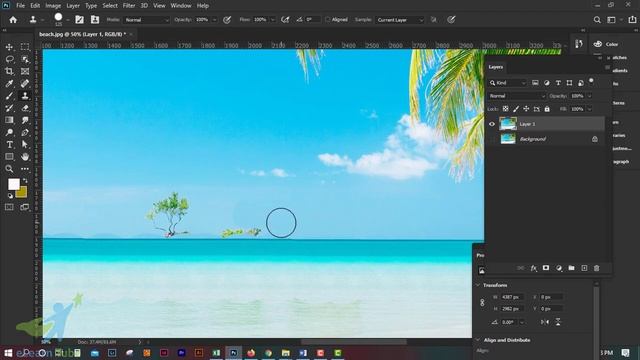Open the Opacity dropdown in options bar

pos(214,20)
